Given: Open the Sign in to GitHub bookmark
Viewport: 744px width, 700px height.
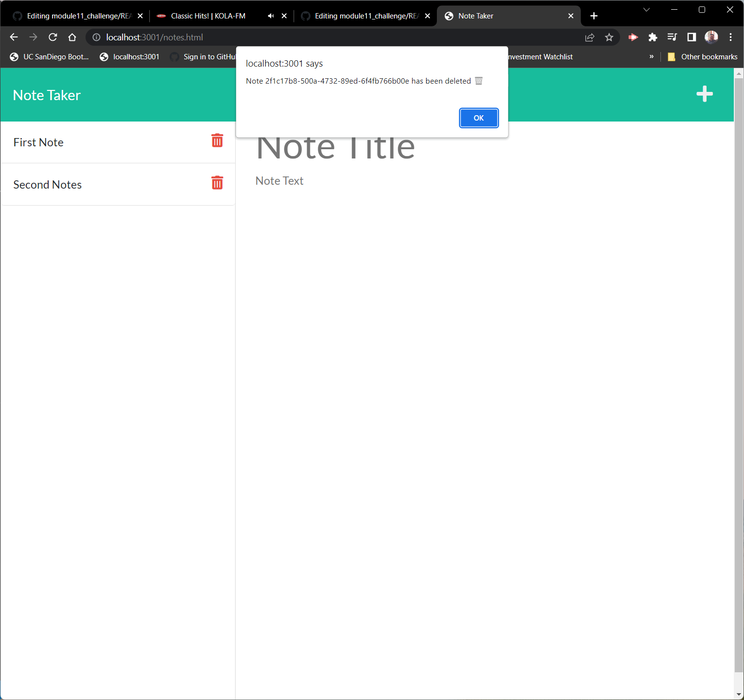Looking at the screenshot, I should point(208,56).
